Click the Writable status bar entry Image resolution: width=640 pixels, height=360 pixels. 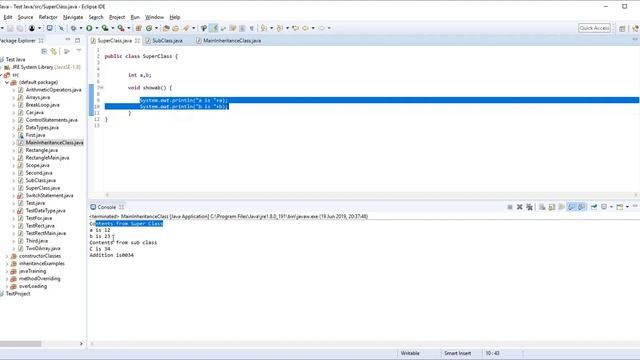(x=410, y=353)
